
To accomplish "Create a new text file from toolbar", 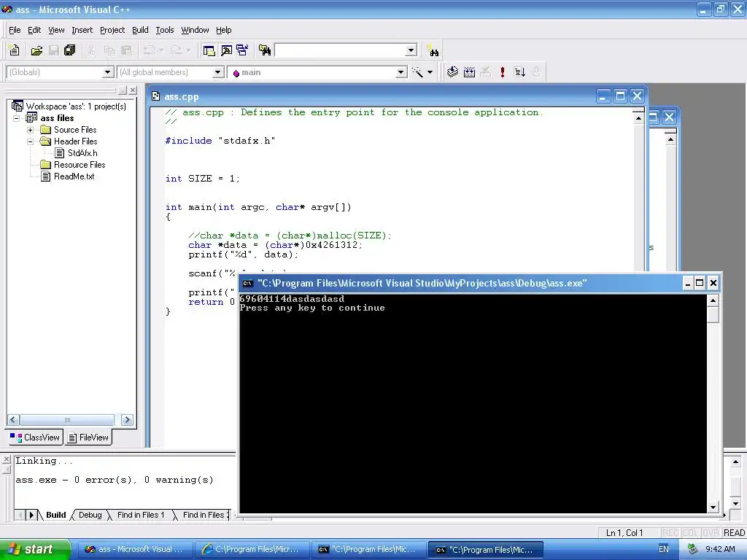I will click(15, 50).
